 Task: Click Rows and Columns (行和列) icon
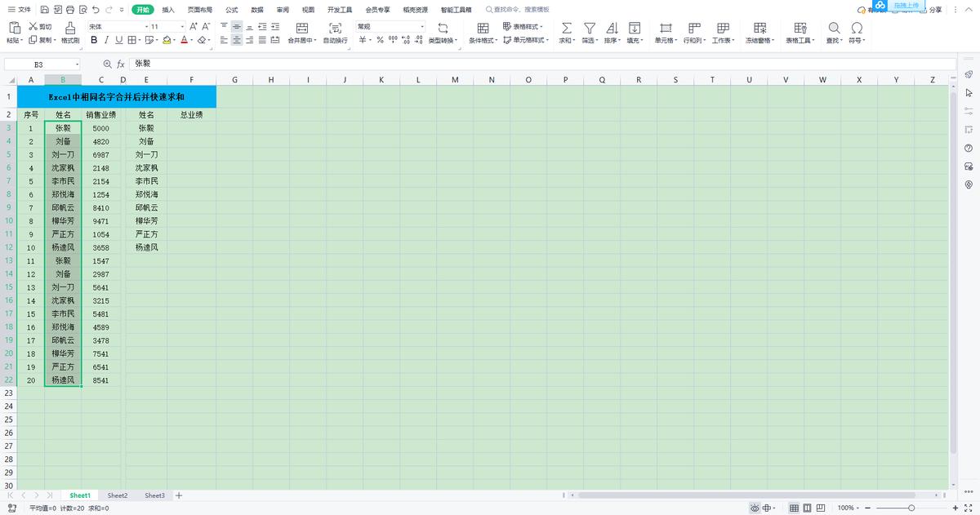(x=695, y=28)
